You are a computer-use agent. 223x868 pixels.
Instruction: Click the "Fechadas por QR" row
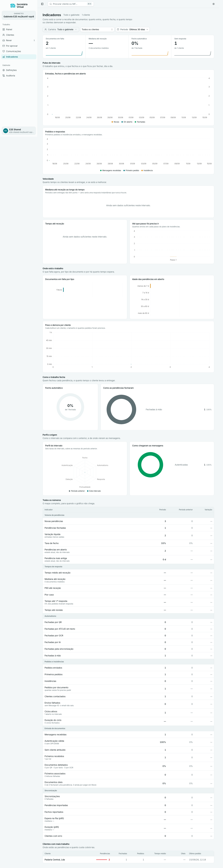pos(128,622)
